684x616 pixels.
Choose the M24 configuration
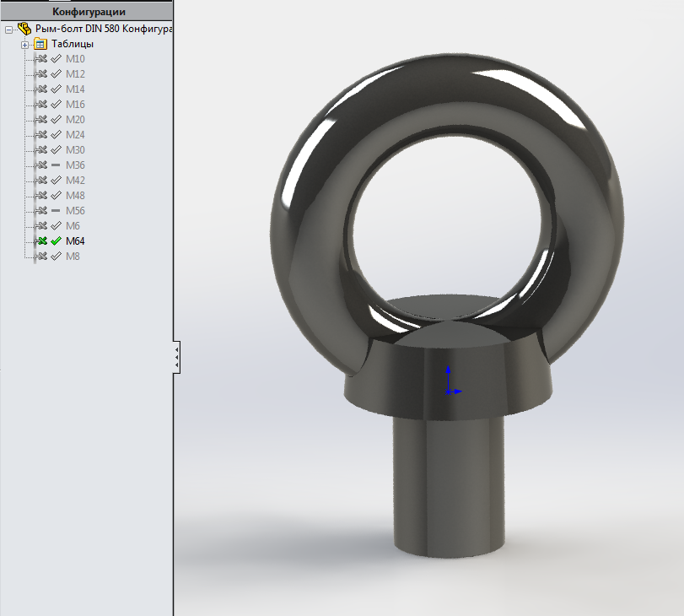point(75,135)
